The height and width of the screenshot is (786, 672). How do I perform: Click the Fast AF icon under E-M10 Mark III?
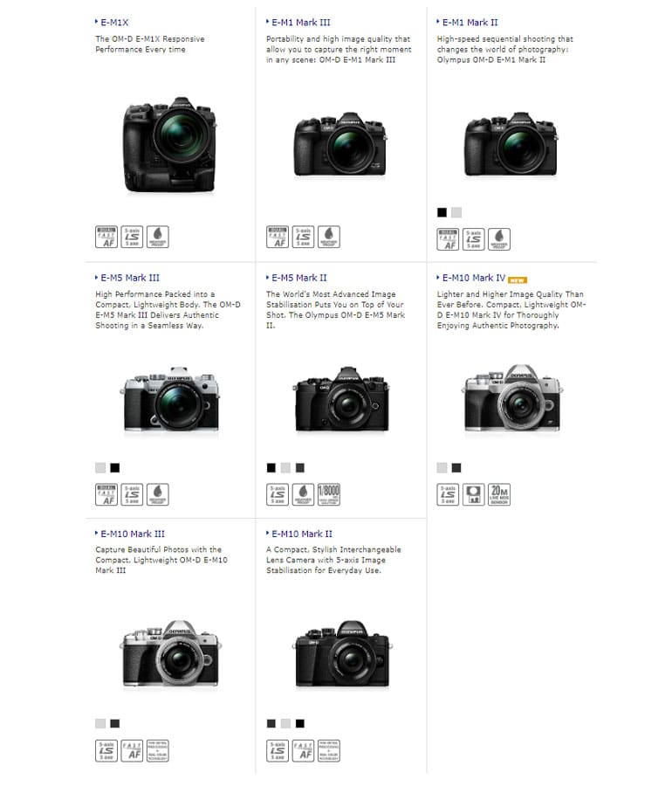[x=132, y=750]
